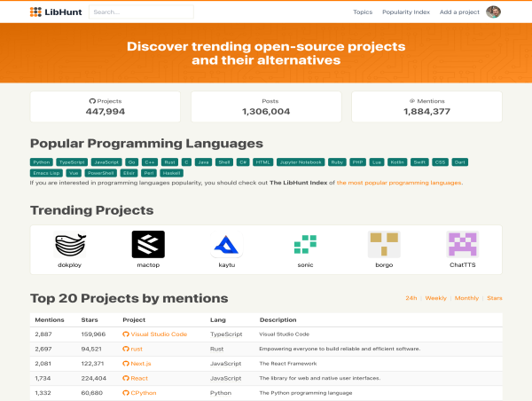
Task: Click the GitHub icon beside rust
Action: click(x=126, y=349)
